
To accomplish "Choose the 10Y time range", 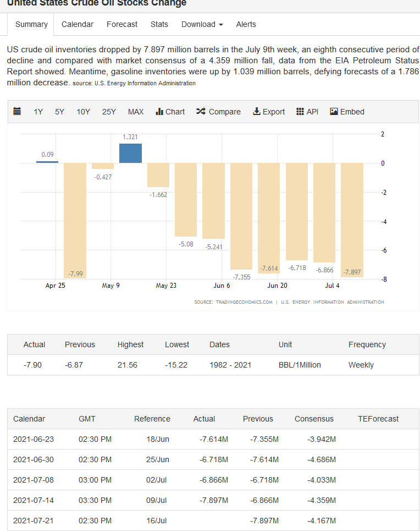I will click(x=84, y=112).
